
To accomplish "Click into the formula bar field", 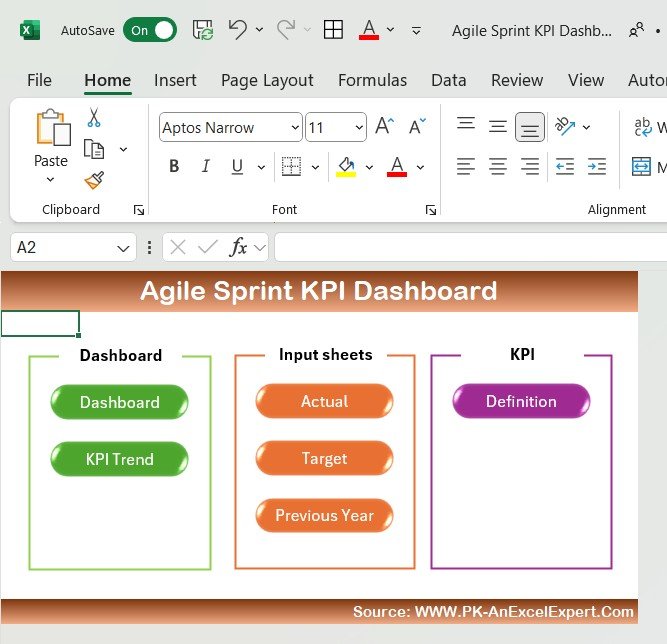I will click(470, 247).
